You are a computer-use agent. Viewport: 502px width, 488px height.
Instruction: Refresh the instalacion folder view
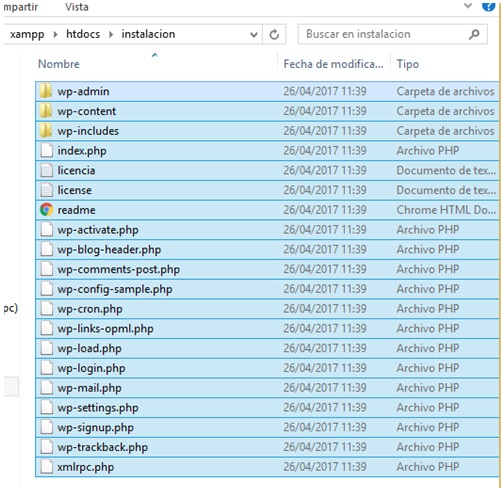click(274, 34)
